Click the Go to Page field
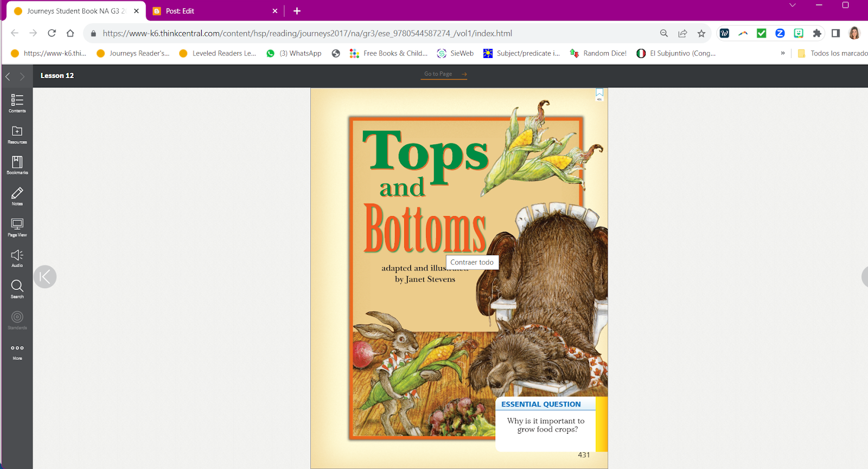 (x=439, y=74)
